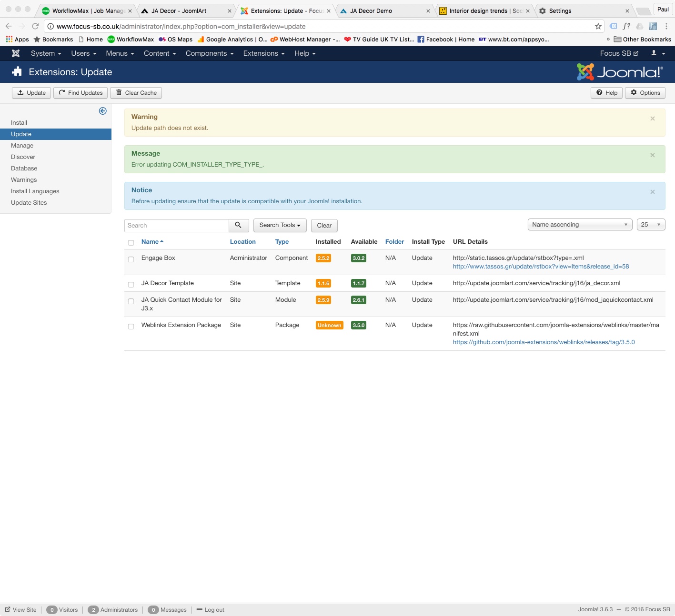Dismiss the Warning alert with its X
This screenshot has height=616, width=675.
[652, 119]
